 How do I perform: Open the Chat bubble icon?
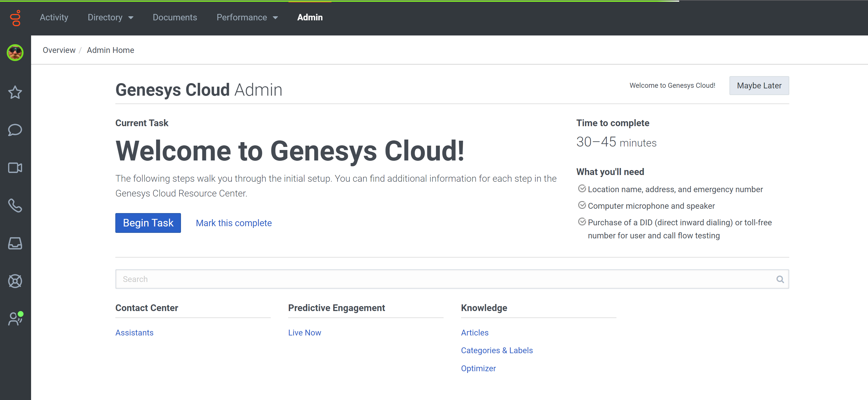[x=15, y=130]
